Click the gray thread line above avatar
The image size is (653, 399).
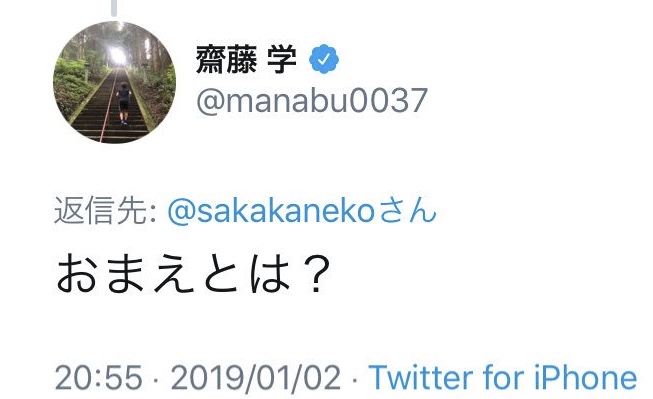click(x=114, y=8)
